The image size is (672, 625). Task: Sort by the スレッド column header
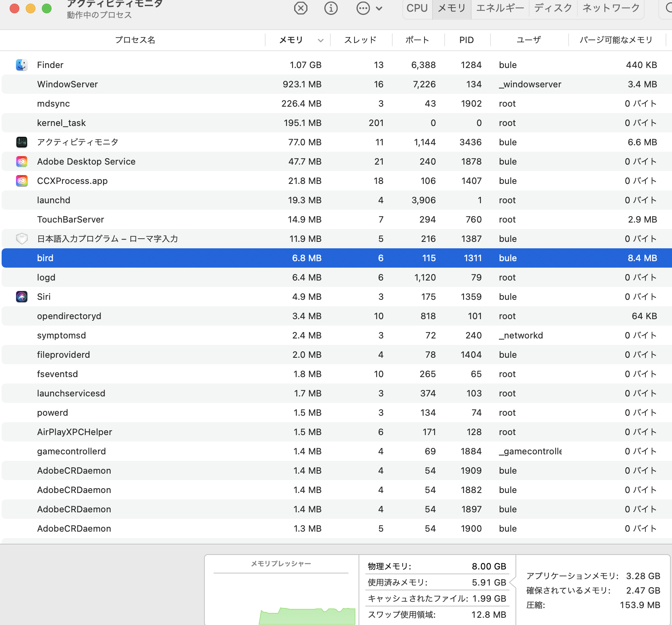coord(360,40)
